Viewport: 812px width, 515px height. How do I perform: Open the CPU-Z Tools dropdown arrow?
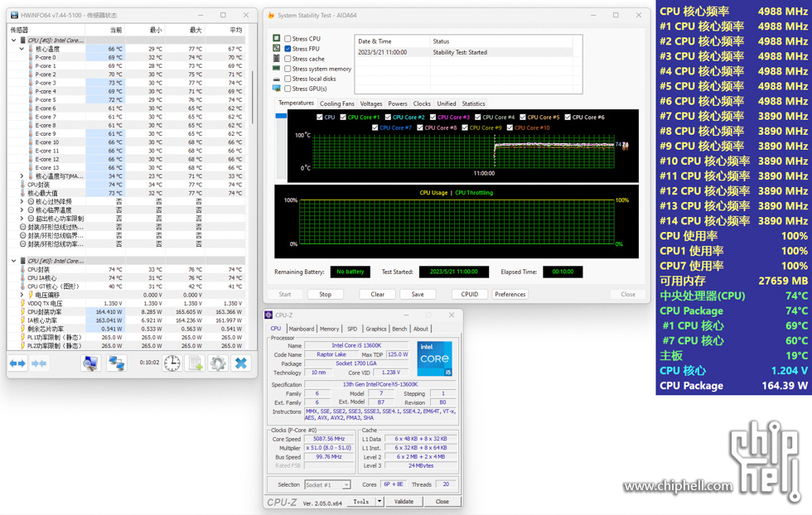[379, 502]
